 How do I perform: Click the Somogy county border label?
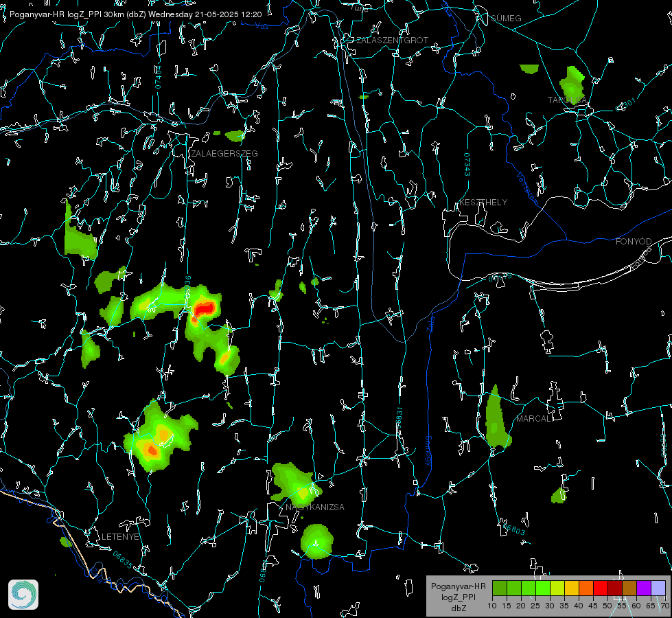click(428, 451)
